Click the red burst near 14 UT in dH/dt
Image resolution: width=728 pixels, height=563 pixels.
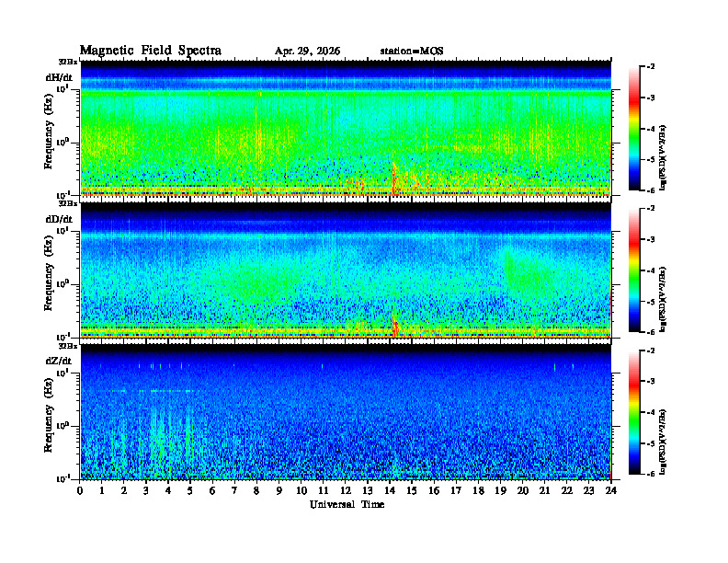393,180
